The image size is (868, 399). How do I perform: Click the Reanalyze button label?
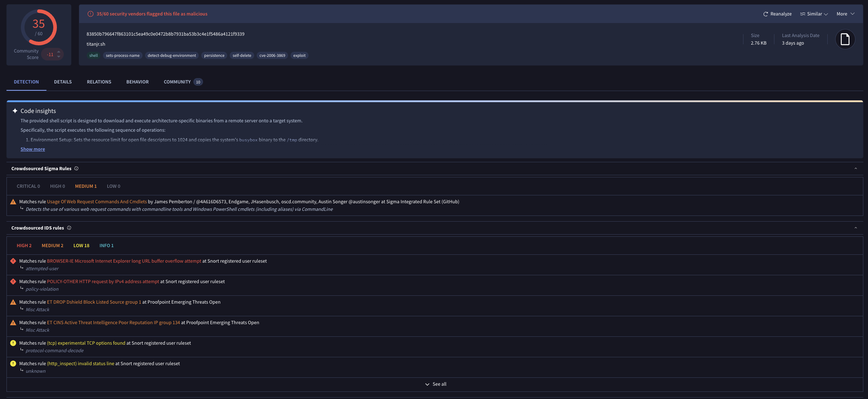781,14
